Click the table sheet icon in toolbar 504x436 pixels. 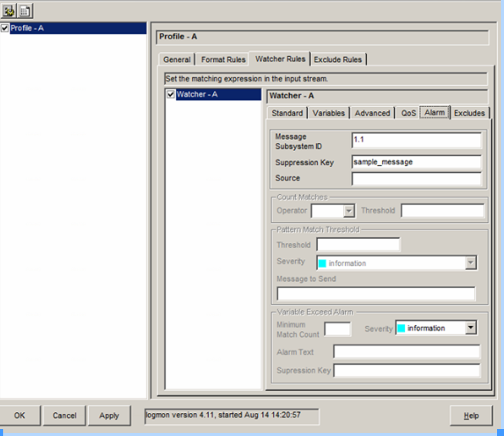click(x=25, y=11)
